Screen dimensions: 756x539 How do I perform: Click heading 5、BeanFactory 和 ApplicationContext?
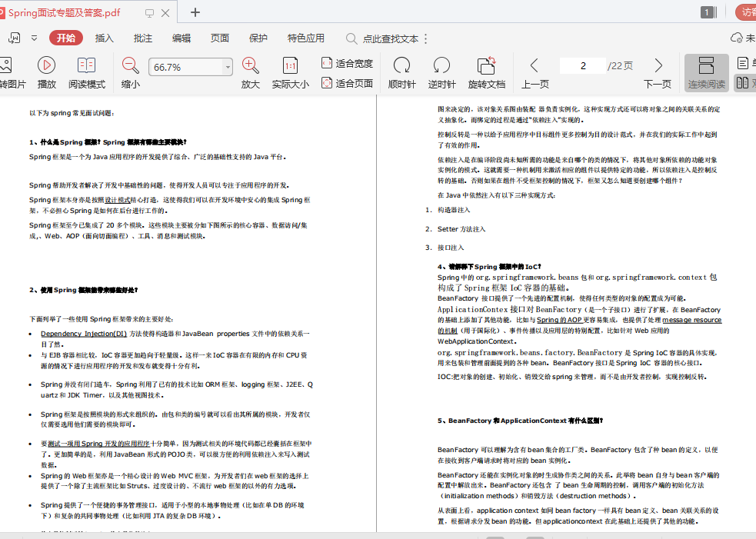tap(520, 421)
